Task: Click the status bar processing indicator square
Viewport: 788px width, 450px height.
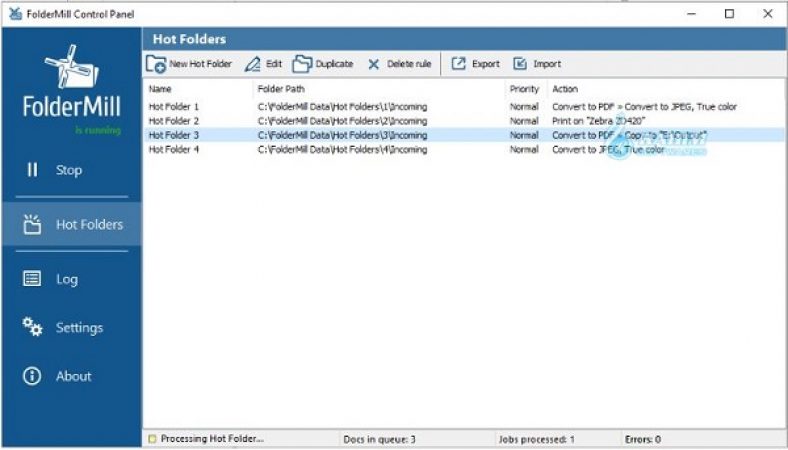Action: [152, 439]
